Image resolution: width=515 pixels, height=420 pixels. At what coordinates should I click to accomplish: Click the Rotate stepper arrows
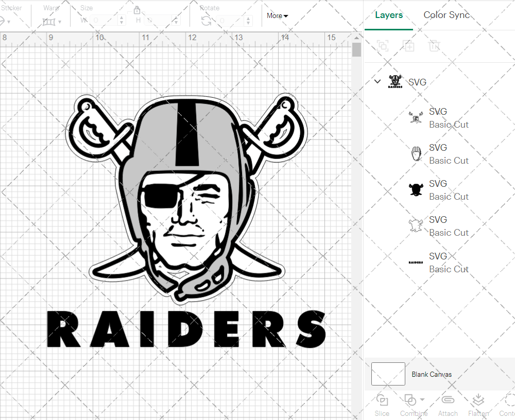(248, 21)
